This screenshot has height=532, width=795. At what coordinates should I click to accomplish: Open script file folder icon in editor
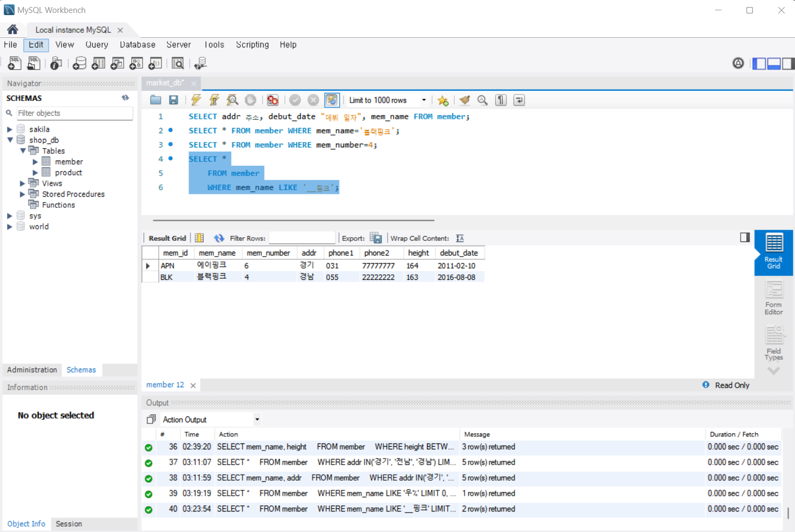[156, 100]
